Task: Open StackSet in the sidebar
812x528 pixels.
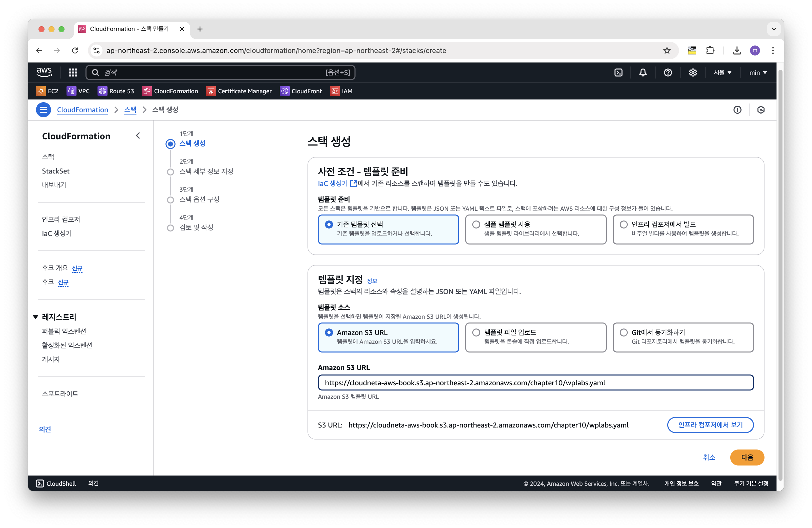Action: pyautogui.click(x=55, y=171)
